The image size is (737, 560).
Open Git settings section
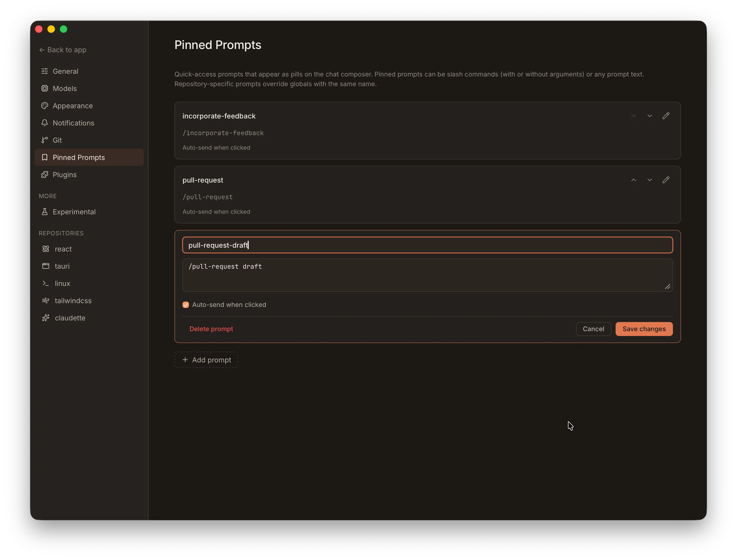click(89, 140)
